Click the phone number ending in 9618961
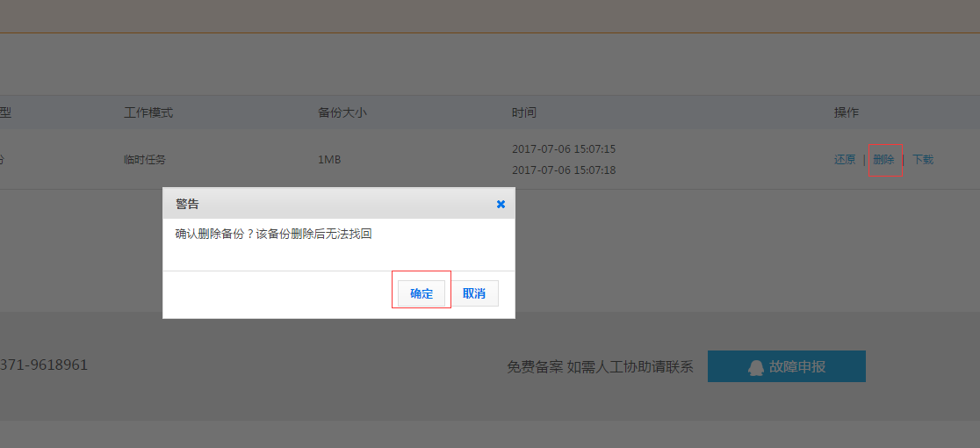The height and width of the screenshot is (448, 980). (x=44, y=365)
